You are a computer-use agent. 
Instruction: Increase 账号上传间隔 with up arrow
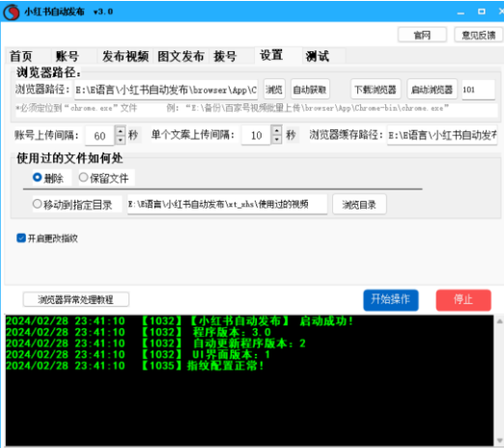(121, 130)
